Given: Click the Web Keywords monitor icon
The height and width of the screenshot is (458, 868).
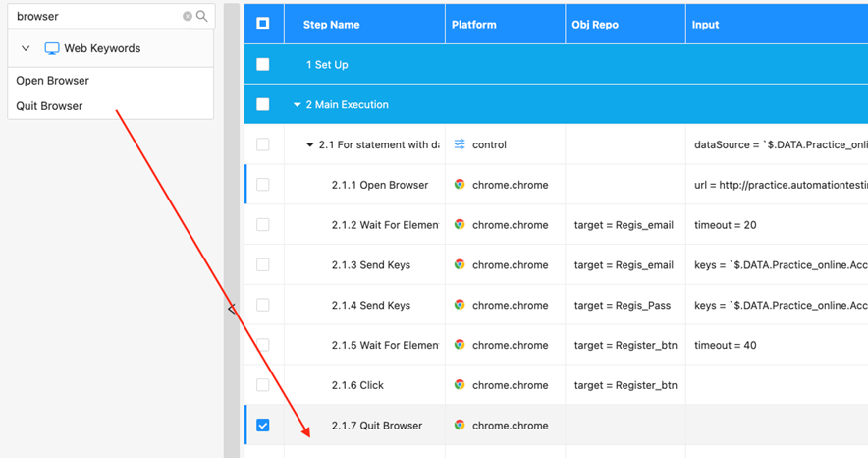Looking at the screenshot, I should 52,49.
